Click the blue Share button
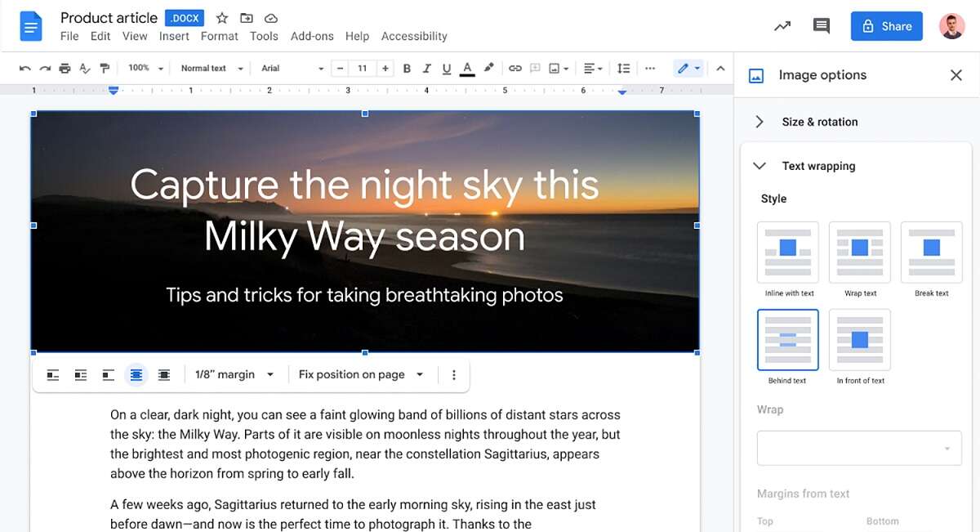Image resolution: width=980 pixels, height=532 pixels. 886,26
